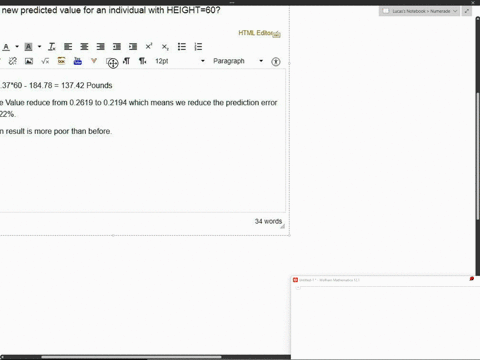This screenshot has width=480, height=360.
Task: Close the notebook panel with X
Action: (473, 2)
